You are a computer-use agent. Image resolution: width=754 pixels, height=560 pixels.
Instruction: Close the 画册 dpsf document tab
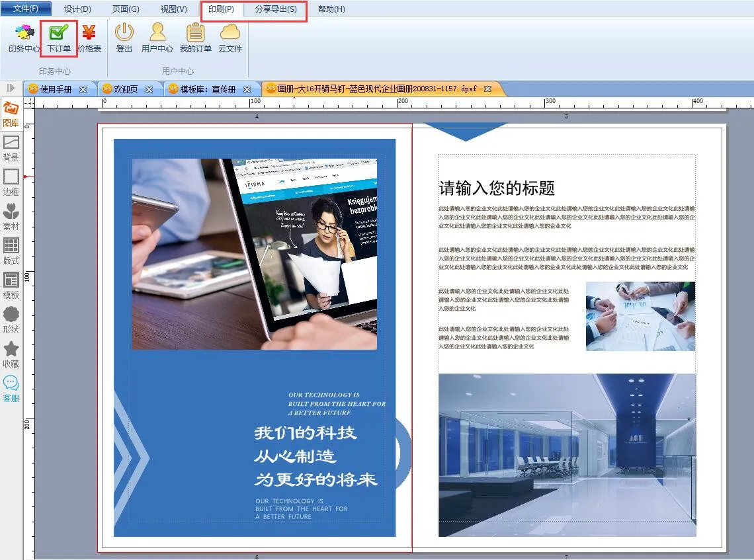coord(487,89)
